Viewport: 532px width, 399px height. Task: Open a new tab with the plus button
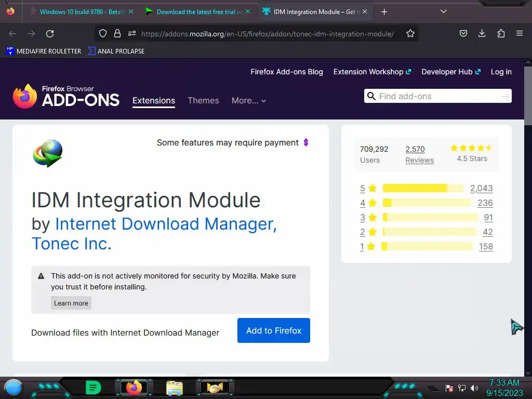[x=384, y=12]
